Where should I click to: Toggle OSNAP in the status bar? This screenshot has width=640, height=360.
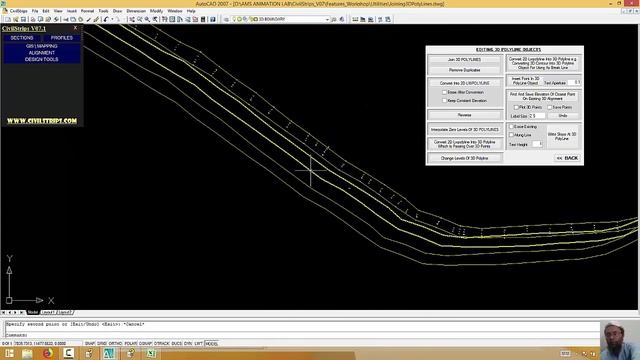(x=145, y=344)
